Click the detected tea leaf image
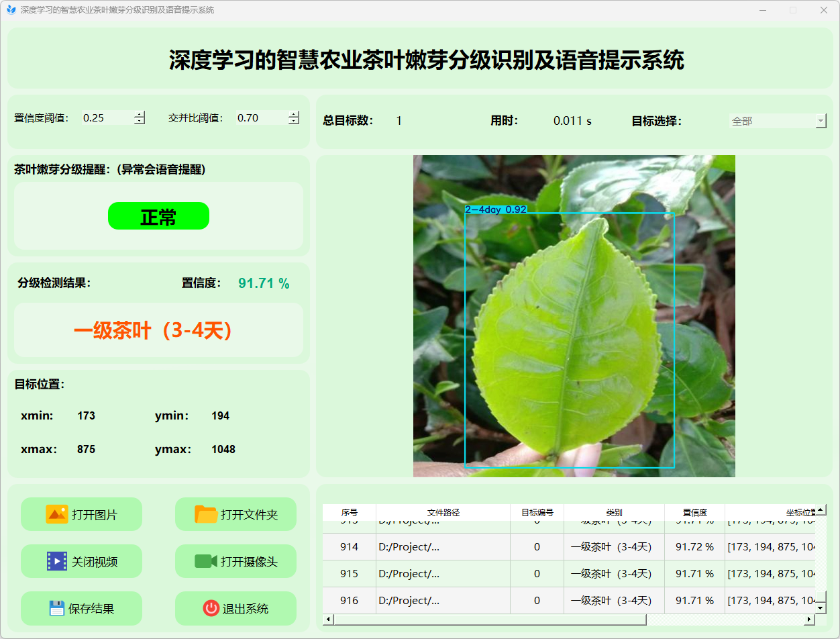 point(574,316)
